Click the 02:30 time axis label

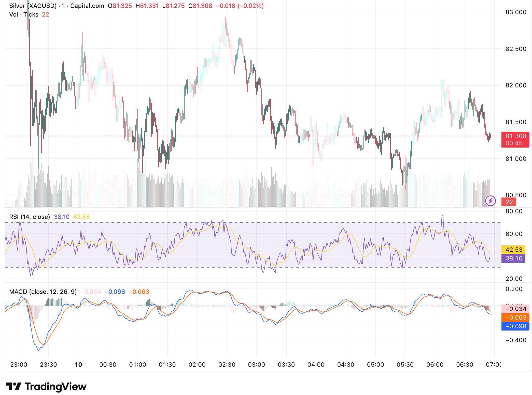pyautogui.click(x=226, y=364)
